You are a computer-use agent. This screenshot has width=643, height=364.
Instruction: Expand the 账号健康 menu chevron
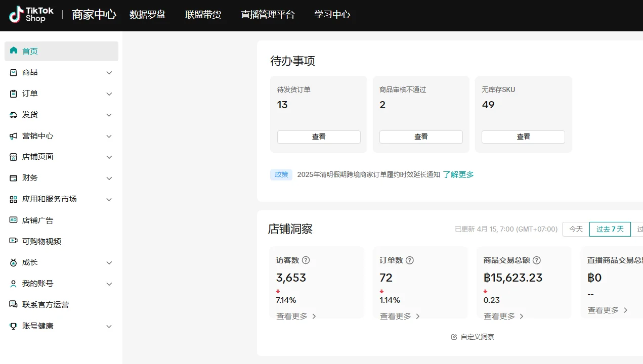point(109,327)
